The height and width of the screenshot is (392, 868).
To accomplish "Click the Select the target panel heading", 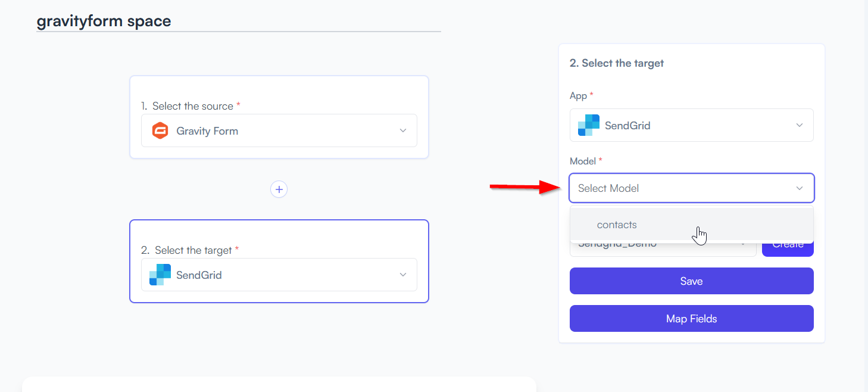I will pos(617,63).
